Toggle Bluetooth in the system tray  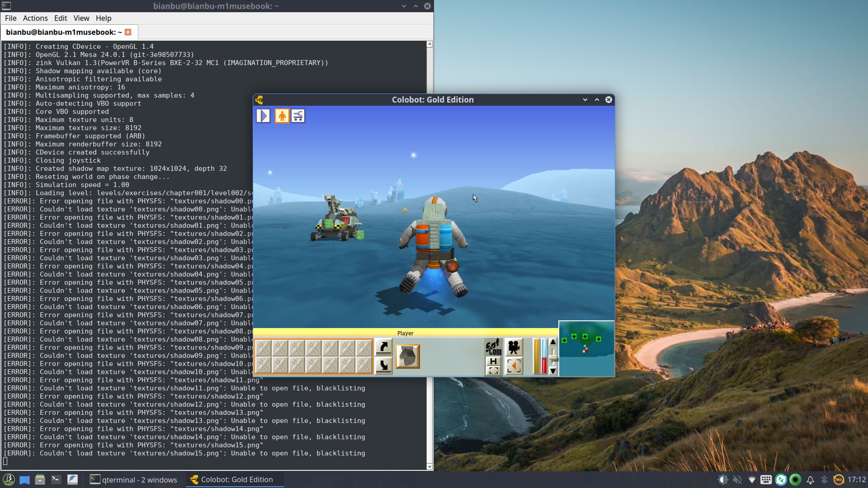pyautogui.click(x=824, y=480)
